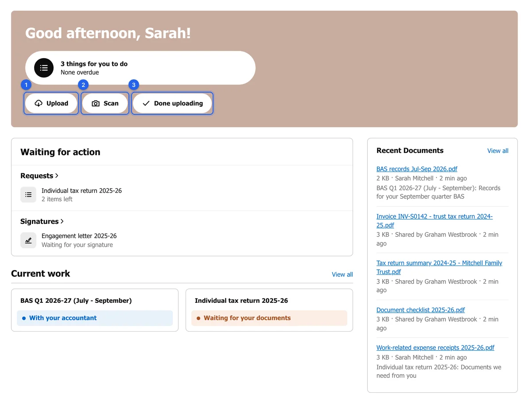Open Work-related expense receipts 2025-26.pdf
This screenshot has height=399, width=532.
coord(435,348)
